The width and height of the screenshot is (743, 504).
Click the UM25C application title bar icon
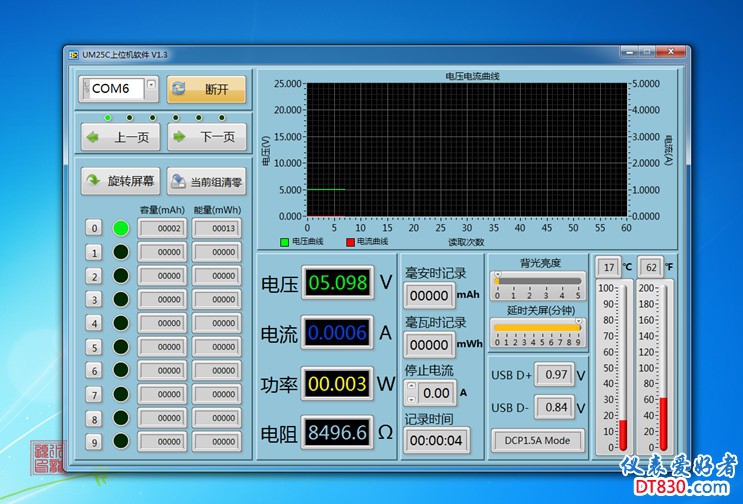tap(73, 54)
